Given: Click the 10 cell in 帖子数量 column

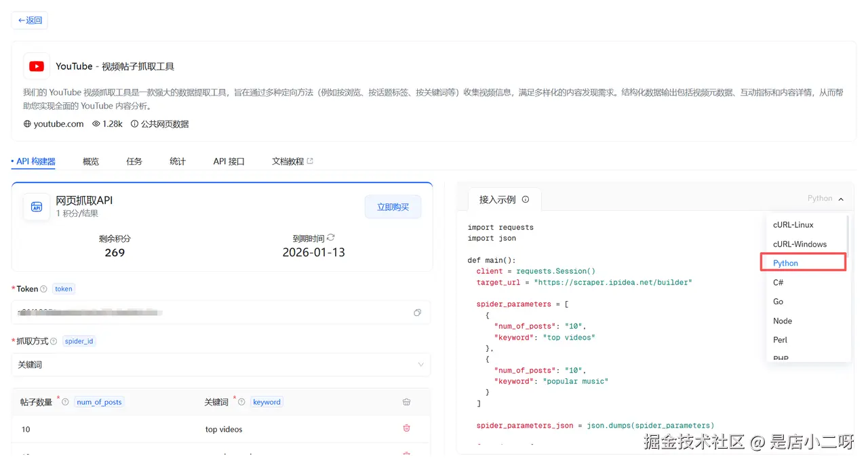Looking at the screenshot, I should click(x=26, y=429).
